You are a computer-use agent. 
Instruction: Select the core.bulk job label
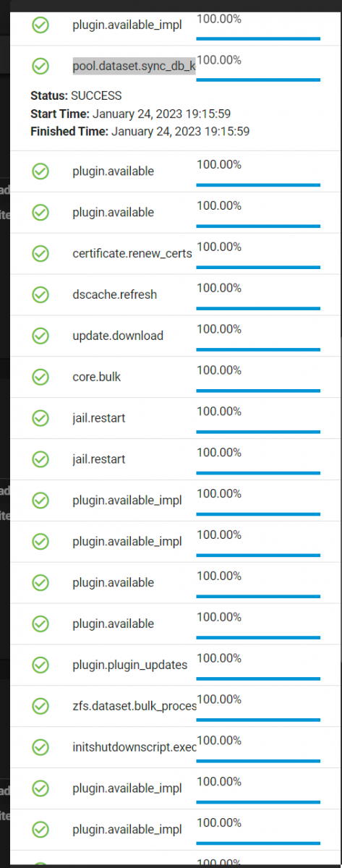pyautogui.click(x=95, y=377)
